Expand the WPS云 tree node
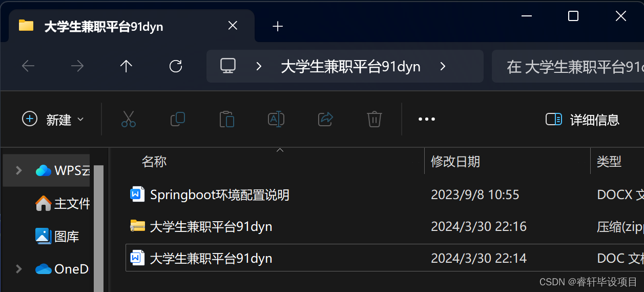This screenshot has width=644, height=292. coord(18,170)
